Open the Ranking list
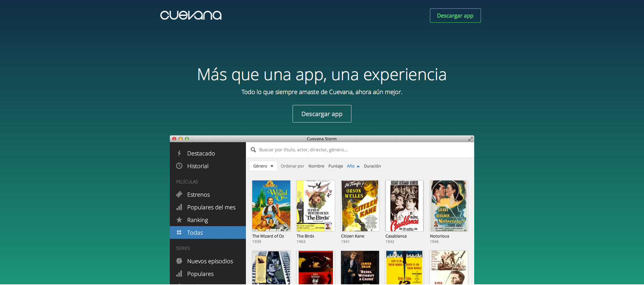The height and width of the screenshot is (285, 644). 208,220
